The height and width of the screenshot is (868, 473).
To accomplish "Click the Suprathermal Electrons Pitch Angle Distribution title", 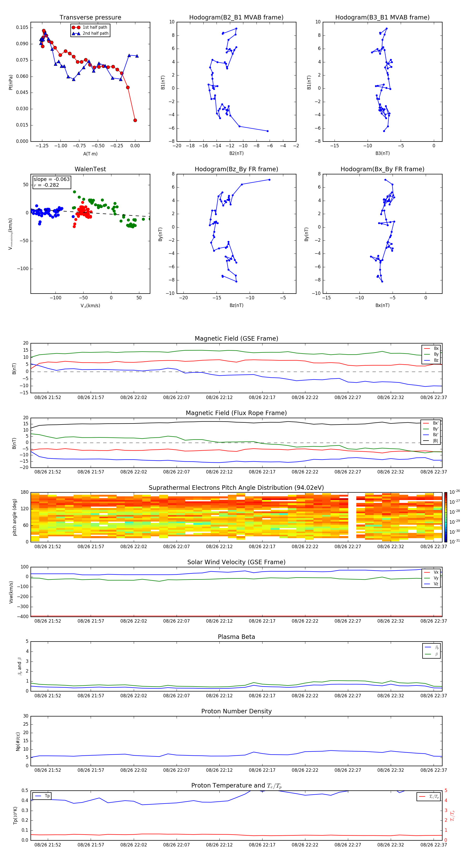I will pos(236,488).
